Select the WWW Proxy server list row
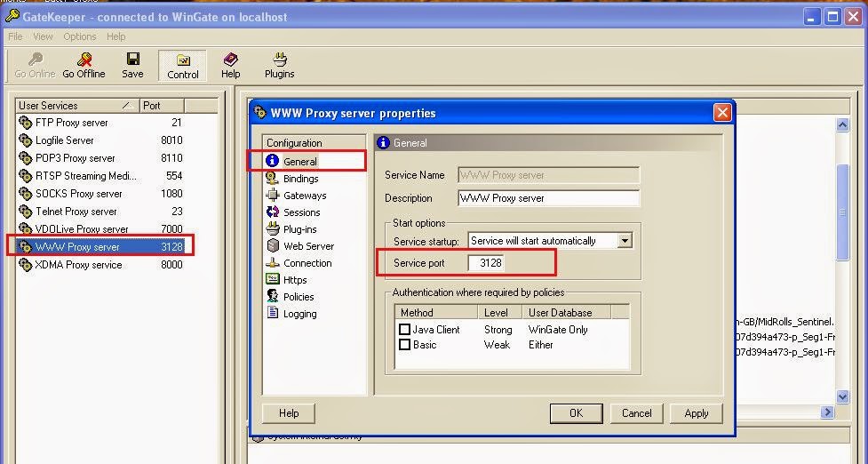This screenshot has height=464, width=868. point(100,246)
